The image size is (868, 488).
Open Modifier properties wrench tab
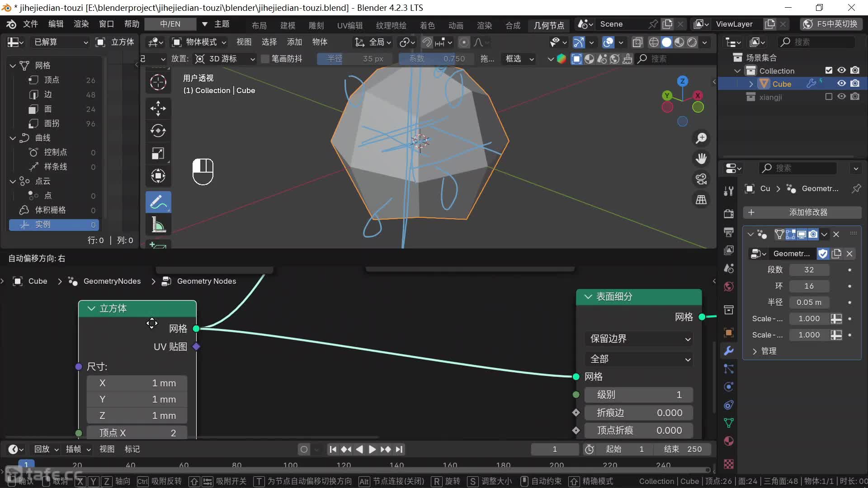coord(728,351)
